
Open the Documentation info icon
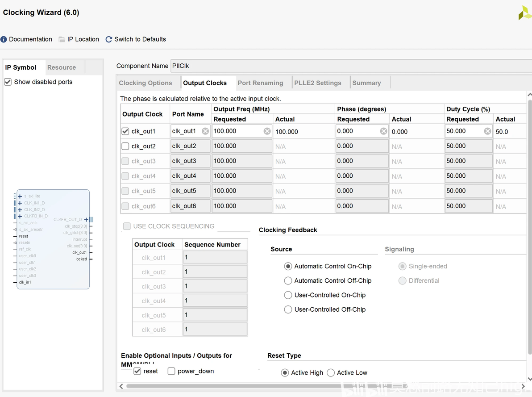pyautogui.click(x=4, y=39)
